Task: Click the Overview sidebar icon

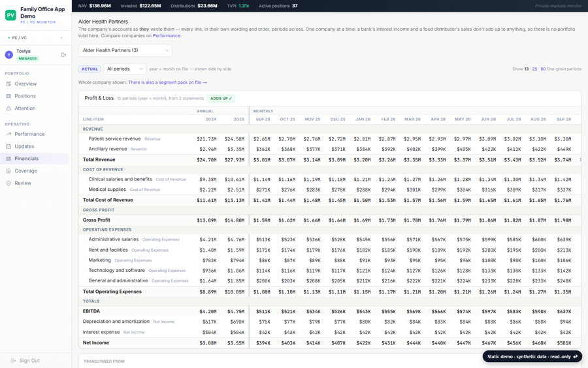Action: coord(8,84)
